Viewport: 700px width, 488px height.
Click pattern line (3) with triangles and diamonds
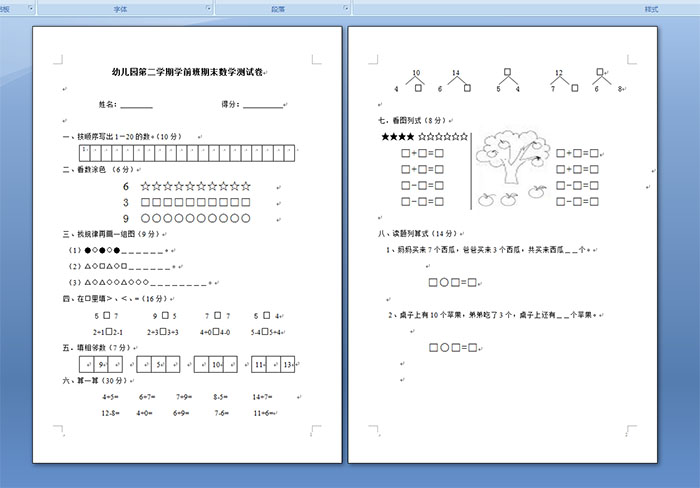pyautogui.click(x=140, y=283)
